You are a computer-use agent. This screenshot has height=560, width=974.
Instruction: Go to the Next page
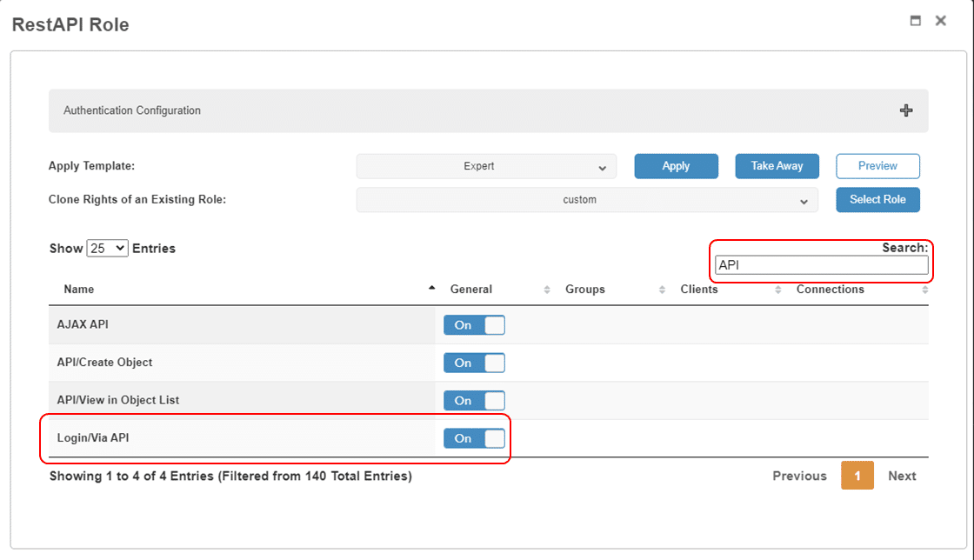[902, 477]
